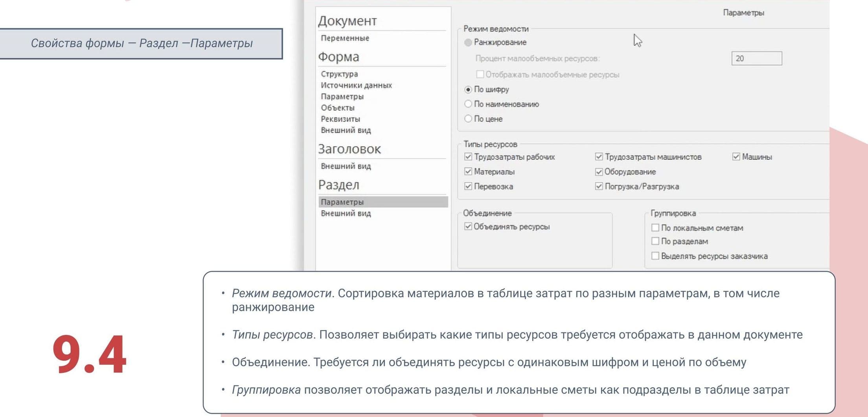Check 'Выделять ресурсы заказчика' option
Image resolution: width=868 pixels, height=417 pixels.
(x=655, y=256)
